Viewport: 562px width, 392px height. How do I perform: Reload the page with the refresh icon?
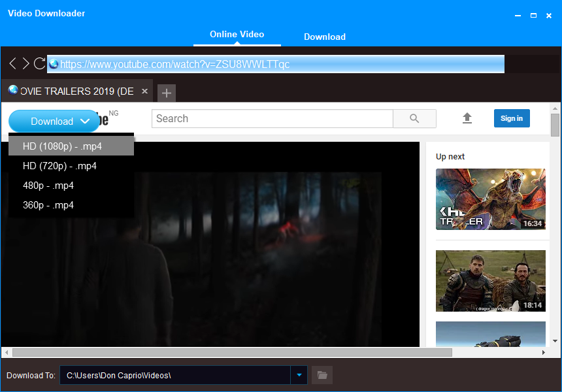click(39, 63)
